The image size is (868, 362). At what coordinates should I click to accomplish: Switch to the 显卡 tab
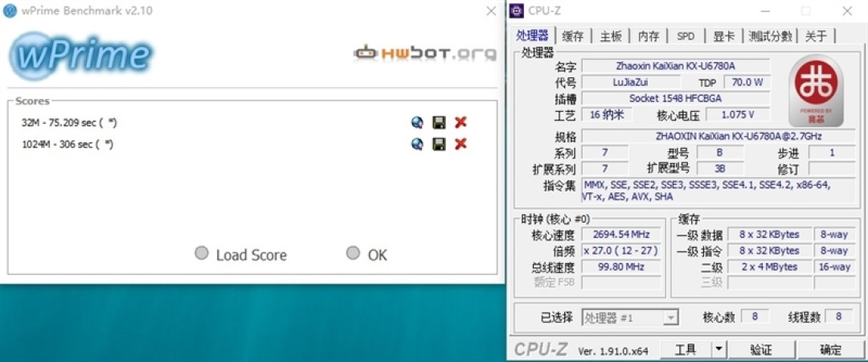click(x=723, y=36)
